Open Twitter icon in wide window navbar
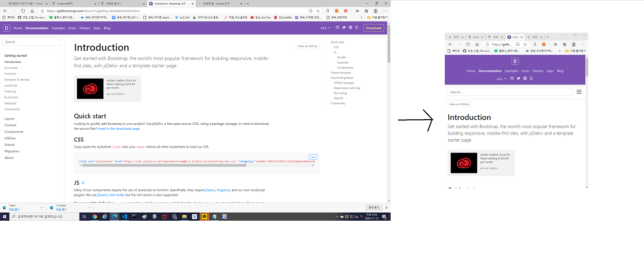Screen dimensions: 644x268 tap(344, 27)
